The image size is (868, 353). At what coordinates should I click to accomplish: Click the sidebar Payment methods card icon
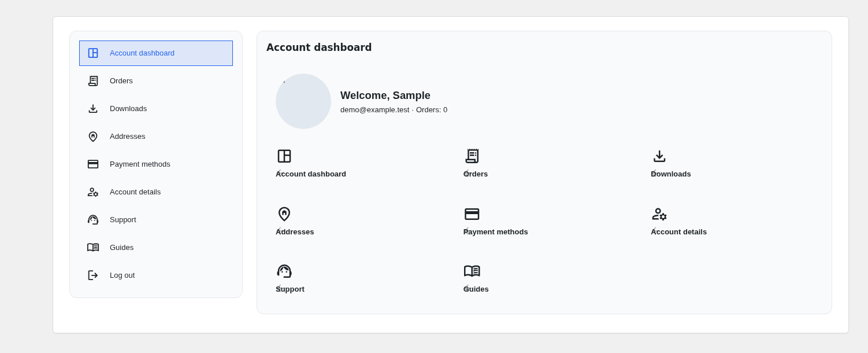[93, 164]
